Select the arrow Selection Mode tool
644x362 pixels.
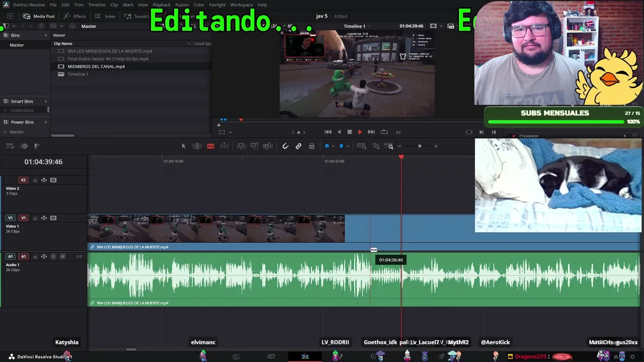(184, 146)
